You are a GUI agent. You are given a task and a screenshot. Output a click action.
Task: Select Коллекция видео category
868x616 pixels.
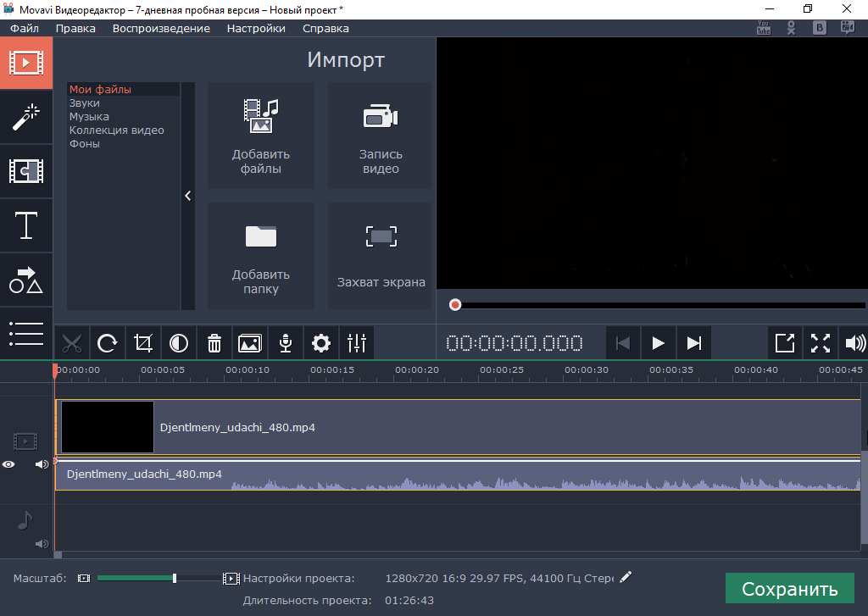124,130
